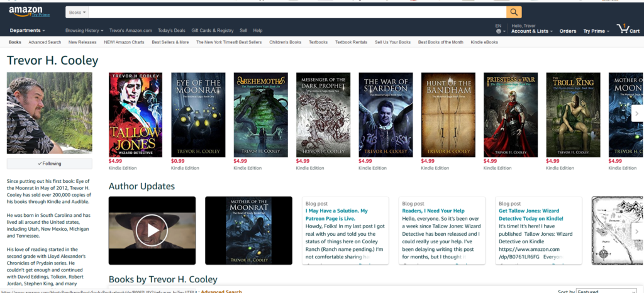
Task: Click Kindle Edition under Behemoth
Action: point(248,168)
